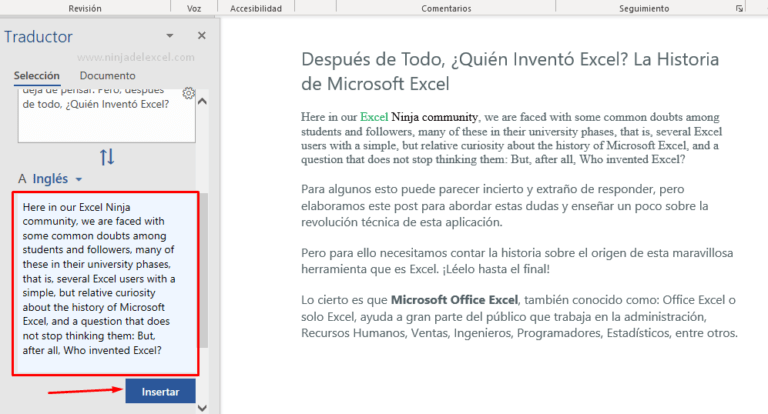Screen dimensions: 768x414
Task: Switch to the Documento tab
Action: click(107, 76)
